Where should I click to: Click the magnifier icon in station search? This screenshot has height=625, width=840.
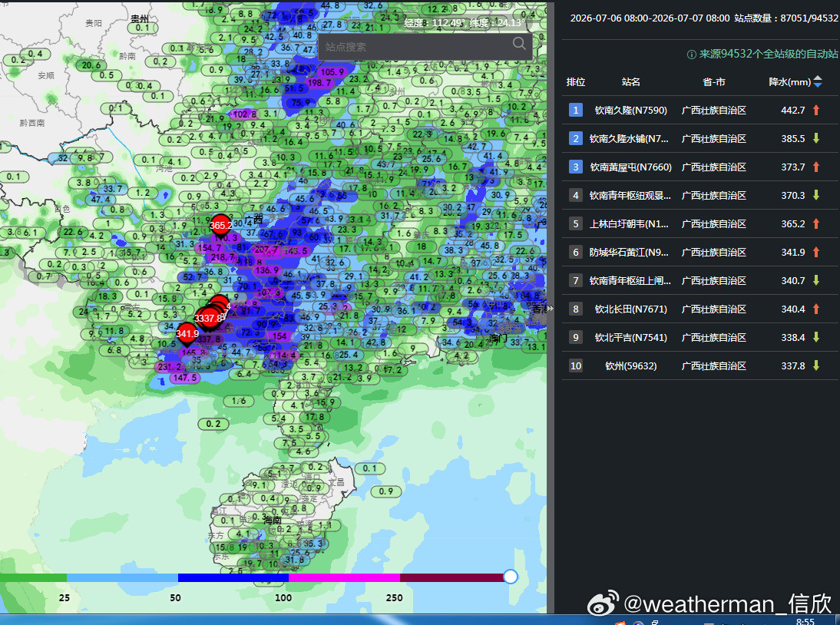coord(518,44)
